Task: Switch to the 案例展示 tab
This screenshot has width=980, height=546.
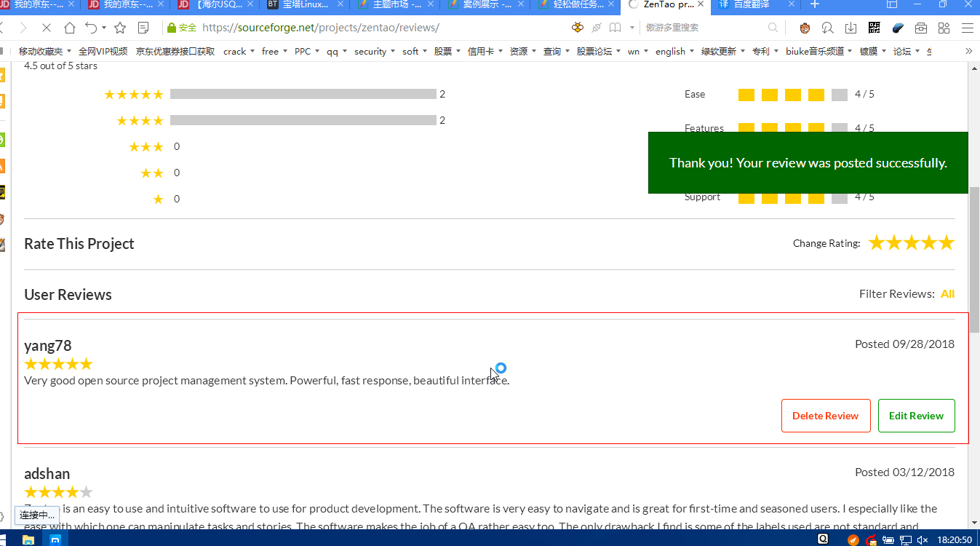Action: (x=485, y=5)
